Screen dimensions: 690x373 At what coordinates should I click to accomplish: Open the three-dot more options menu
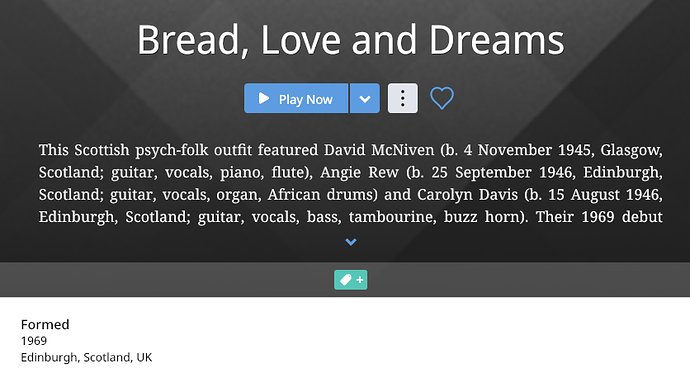click(x=403, y=99)
